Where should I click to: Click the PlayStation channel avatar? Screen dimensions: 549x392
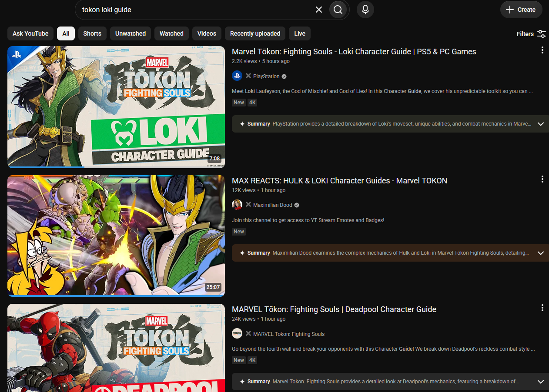coord(237,76)
